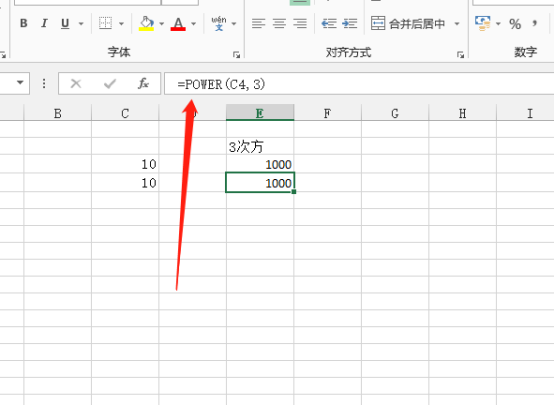Open the Name Box dropdown
This screenshot has height=405, width=554.
click(20, 83)
